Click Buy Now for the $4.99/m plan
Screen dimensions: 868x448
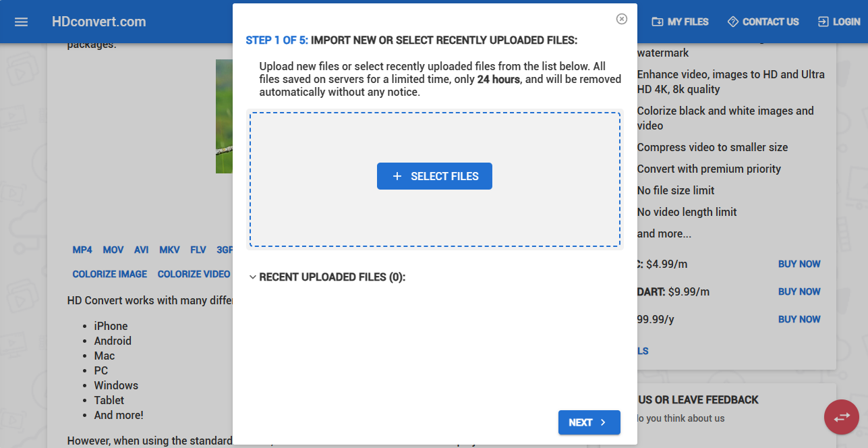[799, 264]
